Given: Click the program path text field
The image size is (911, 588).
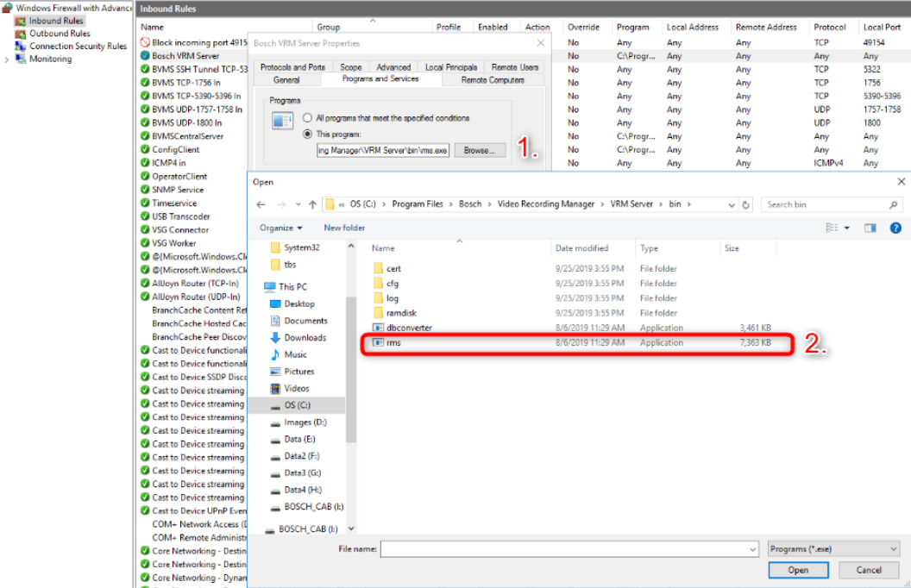Looking at the screenshot, I should [383, 150].
